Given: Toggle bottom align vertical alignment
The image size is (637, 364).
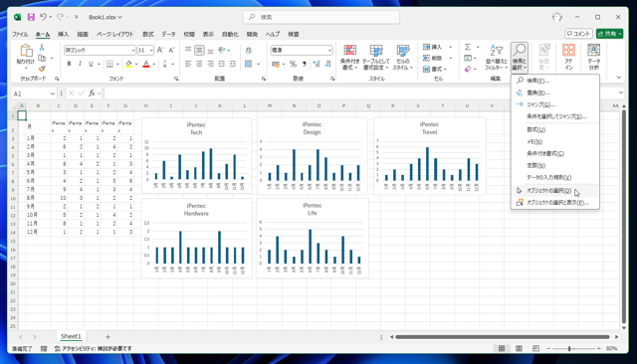Looking at the screenshot, I should click(x=210, y=50).
